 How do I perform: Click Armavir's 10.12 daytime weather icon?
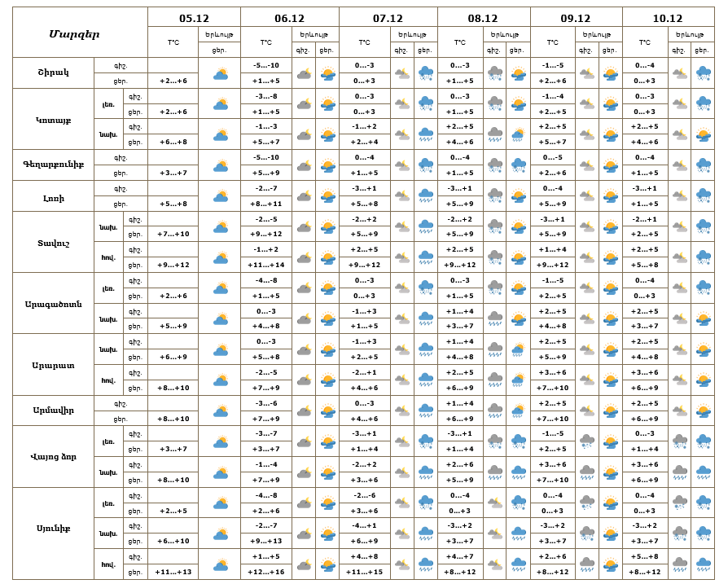click(x=703, y=411)
